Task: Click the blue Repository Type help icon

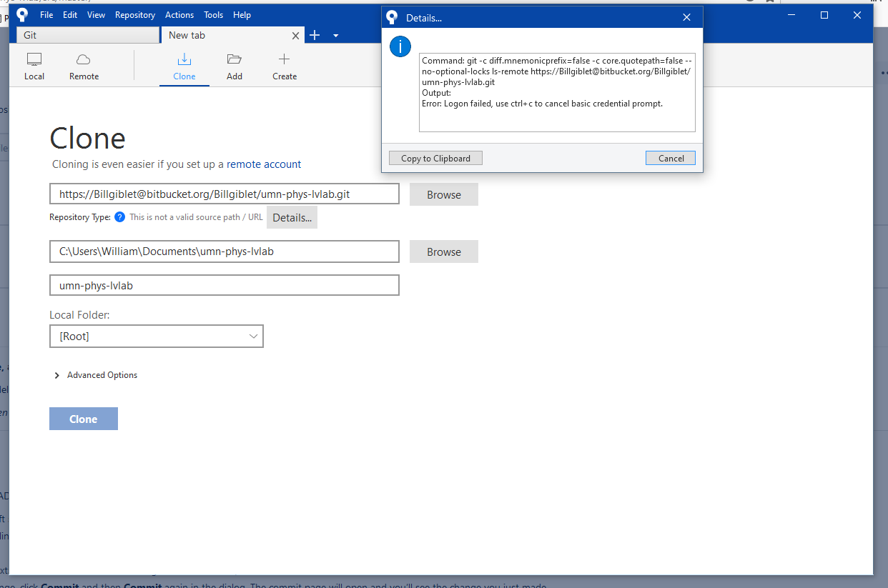Action: point(119,217)
